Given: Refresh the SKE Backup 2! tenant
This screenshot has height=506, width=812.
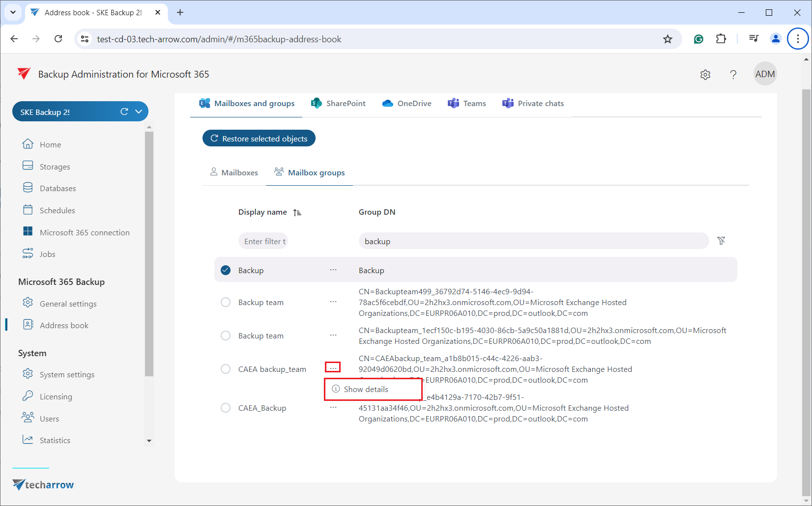Looking at the screenshot, I should click(124, 112).
